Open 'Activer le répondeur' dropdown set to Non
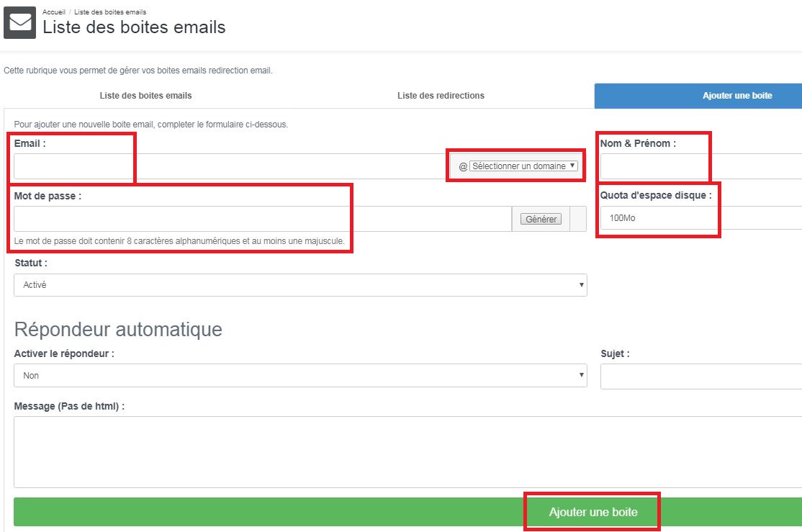The image size is (802, 532). click(300, 376)
